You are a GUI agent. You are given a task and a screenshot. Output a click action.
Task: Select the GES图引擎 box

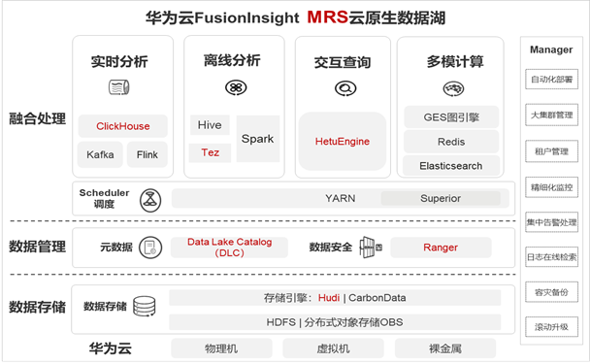click(451, 117)
